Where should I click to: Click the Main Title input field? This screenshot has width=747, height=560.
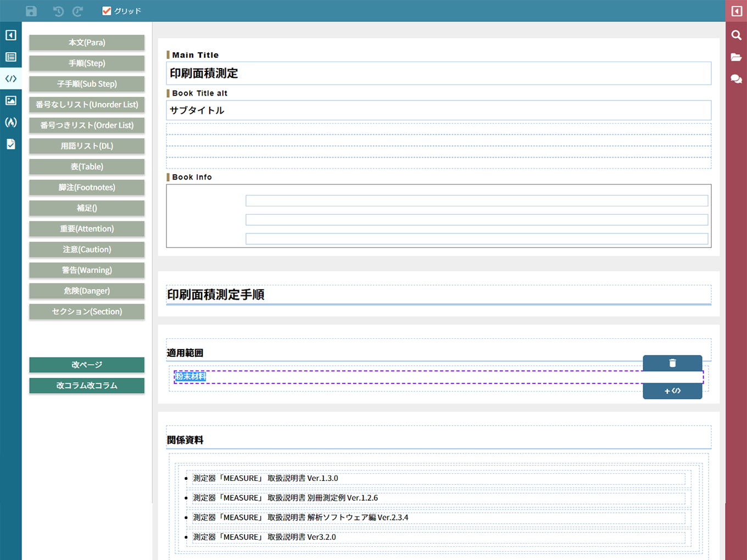[x=438, y=74]
